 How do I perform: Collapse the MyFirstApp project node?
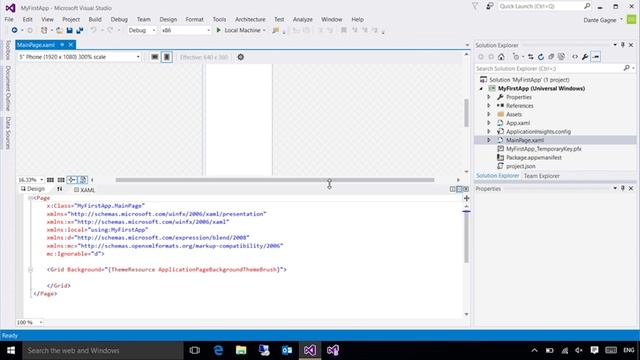pos(481,89)
